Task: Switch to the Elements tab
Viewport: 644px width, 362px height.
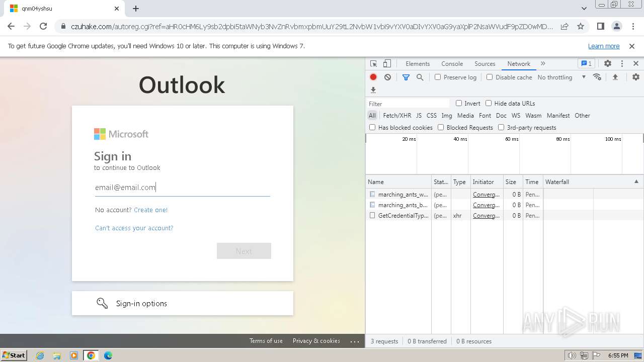Action: point(418,64)
